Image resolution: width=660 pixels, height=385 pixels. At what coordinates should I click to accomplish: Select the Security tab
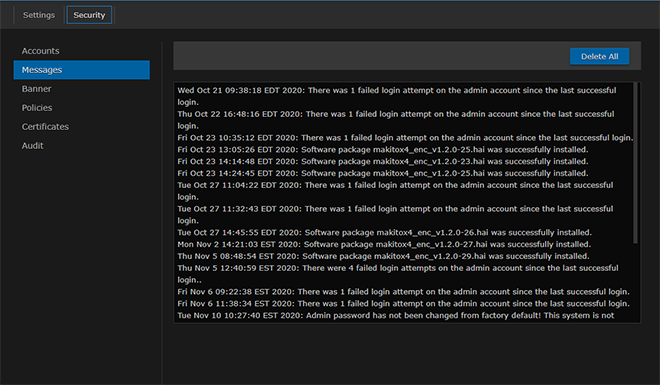pos(89,15)
